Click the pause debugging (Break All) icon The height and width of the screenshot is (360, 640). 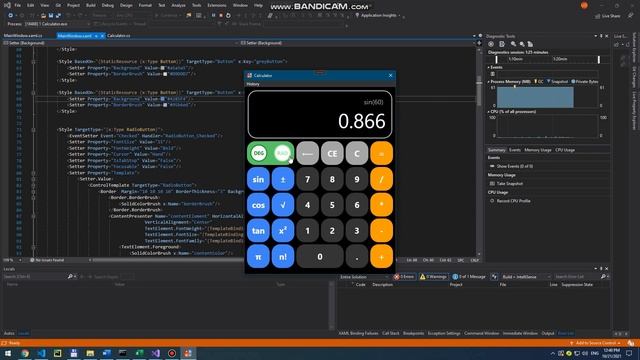(213, 16)
